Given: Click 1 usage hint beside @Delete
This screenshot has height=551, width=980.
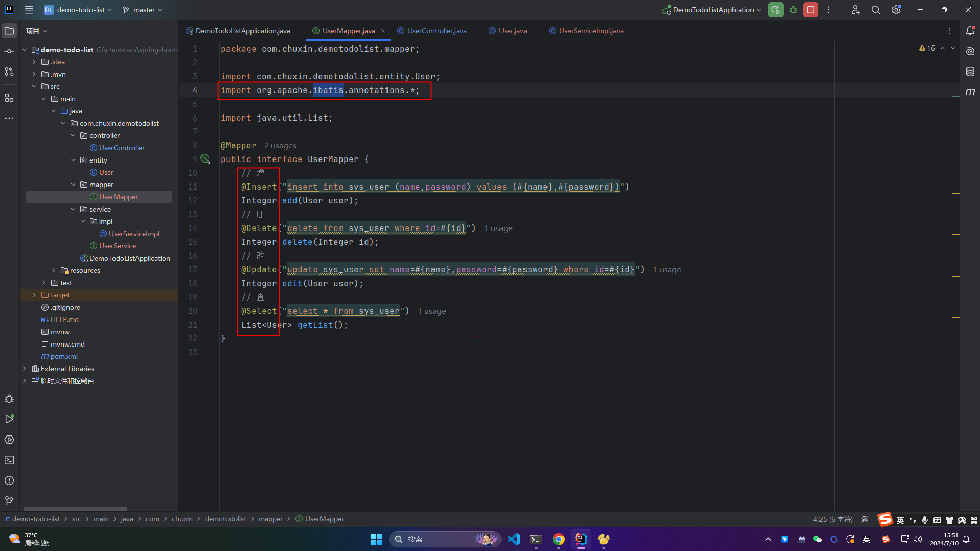Looking at the screenshot, I should click(498, 228).
